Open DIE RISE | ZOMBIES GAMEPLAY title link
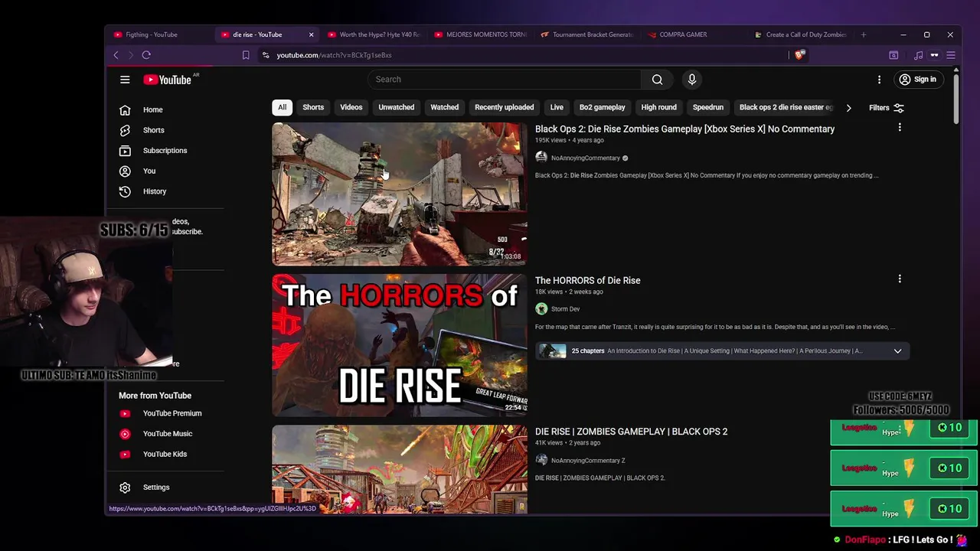 (631, 432)
